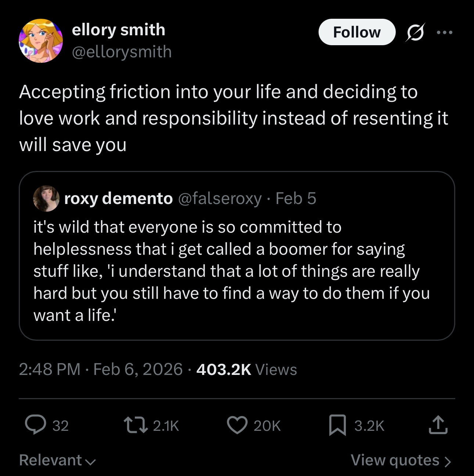The image size is (474, 476).
Task: Open roxy demento's display name link
Action: pyautogui.click(x=118, y=198)
